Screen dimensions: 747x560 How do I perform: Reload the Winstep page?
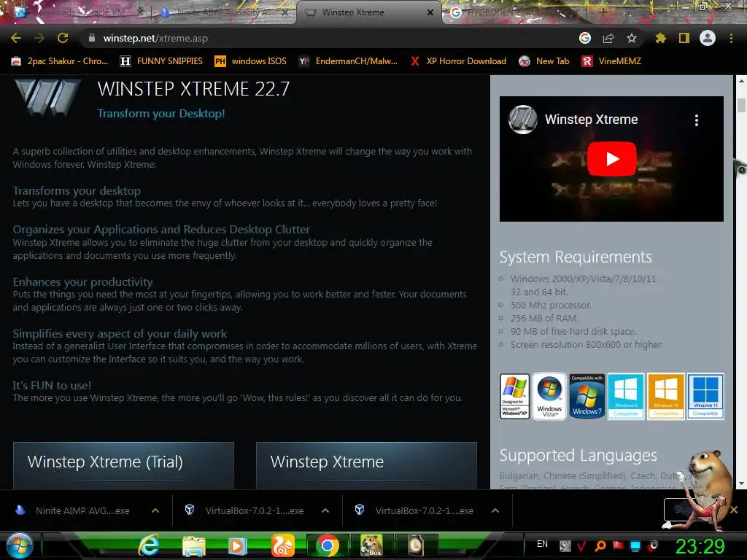[x=63, y=38]
